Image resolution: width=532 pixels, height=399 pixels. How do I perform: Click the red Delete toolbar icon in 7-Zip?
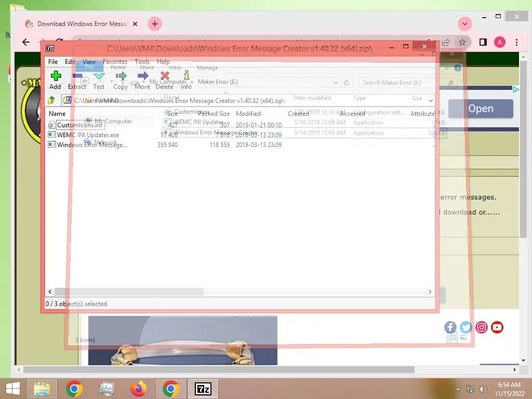pyautogui.click(x=165, y=76)
